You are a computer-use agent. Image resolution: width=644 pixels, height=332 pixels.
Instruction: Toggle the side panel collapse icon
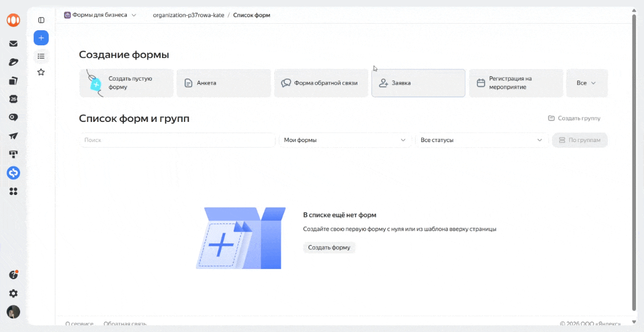pos(41,20)
